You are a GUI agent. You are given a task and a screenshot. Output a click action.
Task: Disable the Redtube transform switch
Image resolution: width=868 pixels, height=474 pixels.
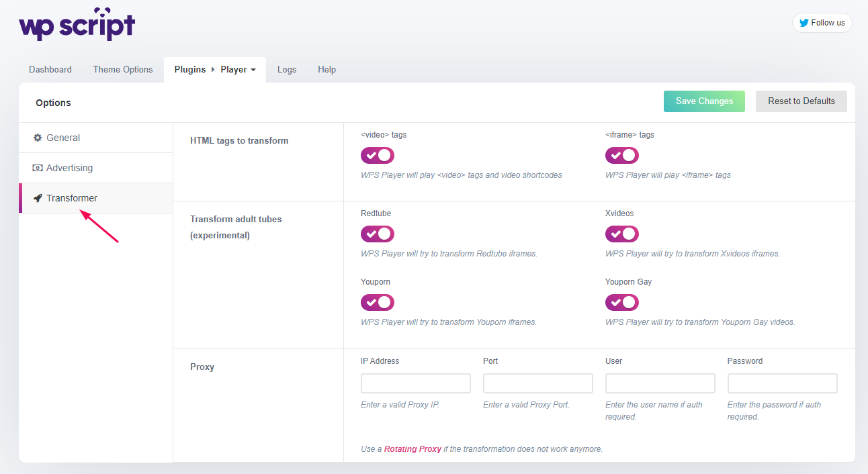(x=378, y=234)
